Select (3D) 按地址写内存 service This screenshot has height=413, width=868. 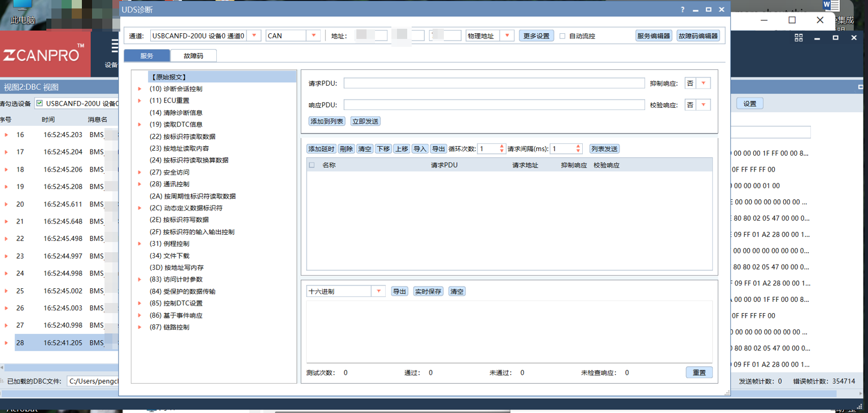click(177, 267)
